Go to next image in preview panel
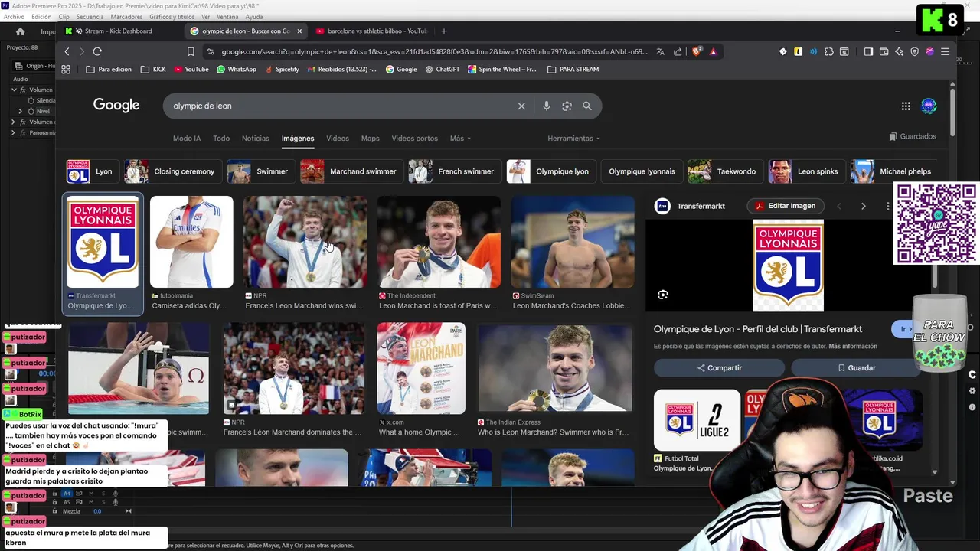 click(x=864, y=206)
